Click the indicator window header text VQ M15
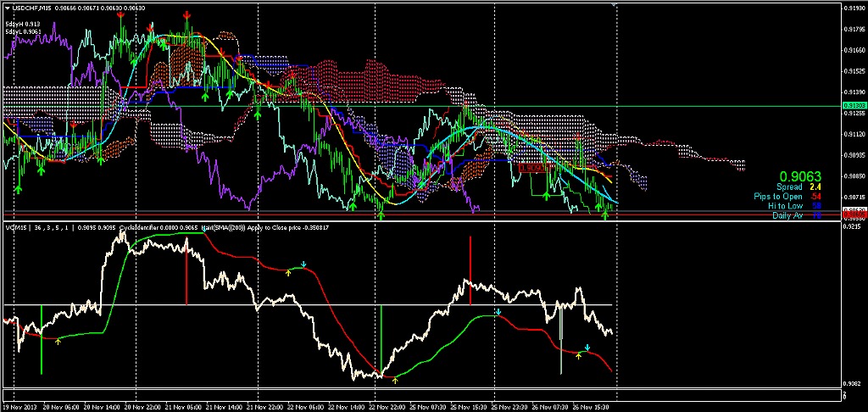The width and height of the screenshot is (868, 412). pyautogui.click(x=14, y=227)
